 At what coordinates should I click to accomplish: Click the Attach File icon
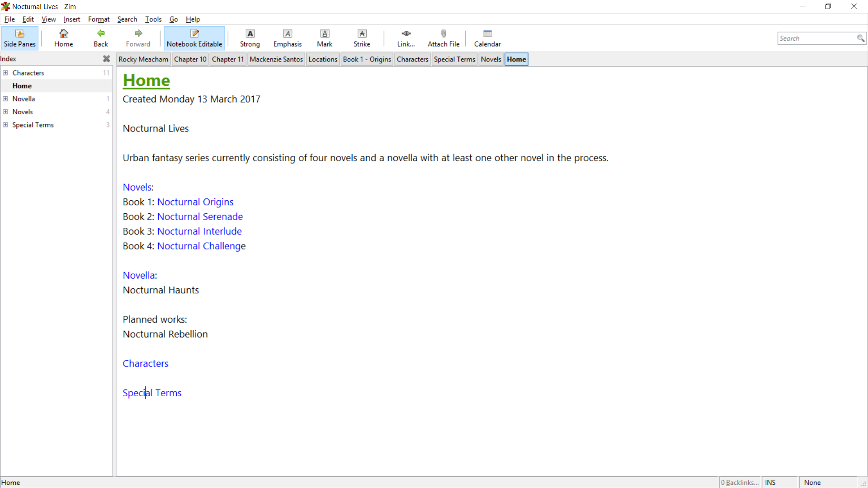click(443, 38)
